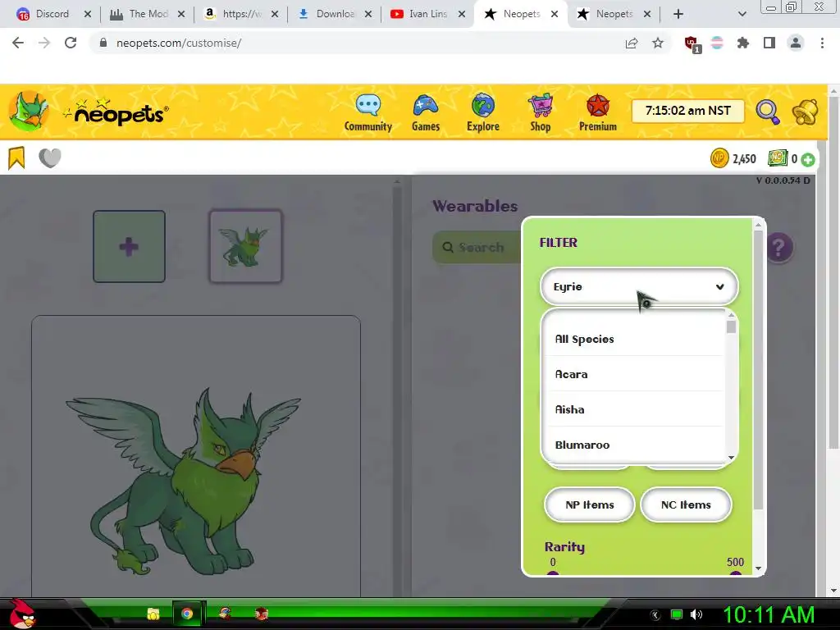The width and height of the screenshot is (840, 630).
Task: Open the Shop cart menu
Action: pyautogui.click(x=541, y=112)
